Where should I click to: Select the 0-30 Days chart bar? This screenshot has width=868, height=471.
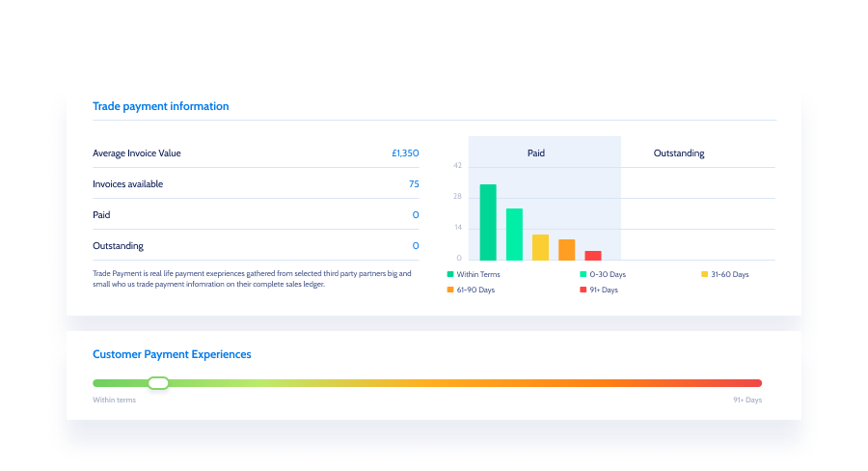514,235
